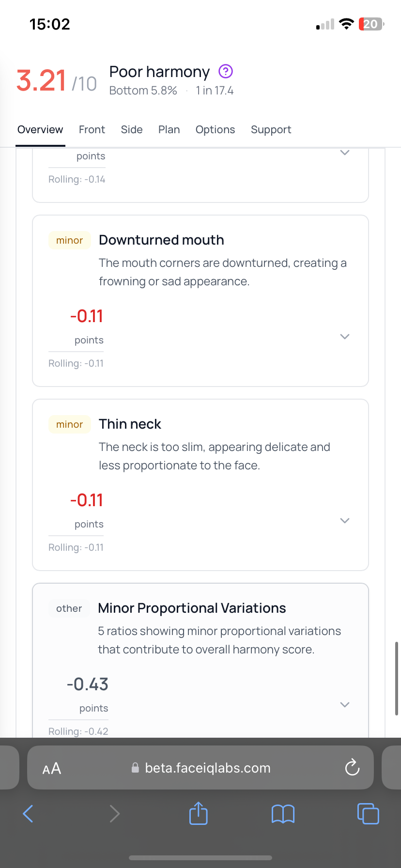Open Safari tabs overview icon
The height and width of the screenshot is (868, 401).
pos(368,813)
